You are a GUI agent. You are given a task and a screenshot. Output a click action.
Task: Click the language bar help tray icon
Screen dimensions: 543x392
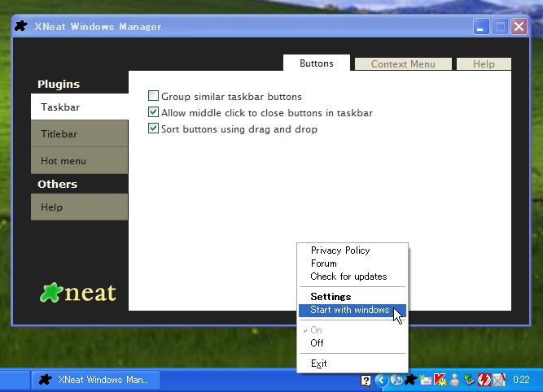(366, 381)
